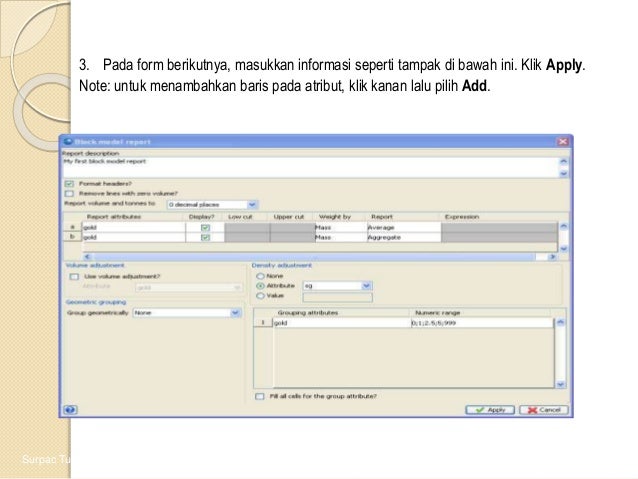Viewport: 638px width, 479px height.
Task: Click the Grouping attributes column header
Action: (x=308, y=313)
